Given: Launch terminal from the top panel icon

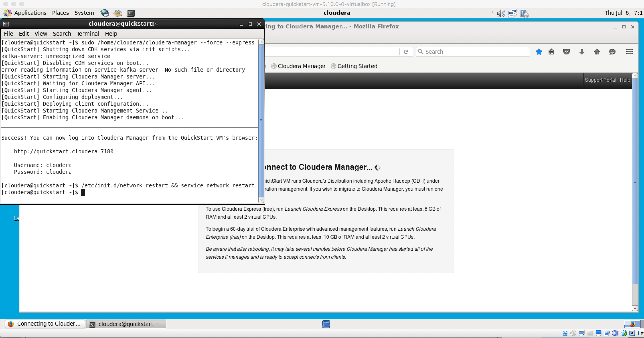Looking at the screenshot, I should (131, 13).
